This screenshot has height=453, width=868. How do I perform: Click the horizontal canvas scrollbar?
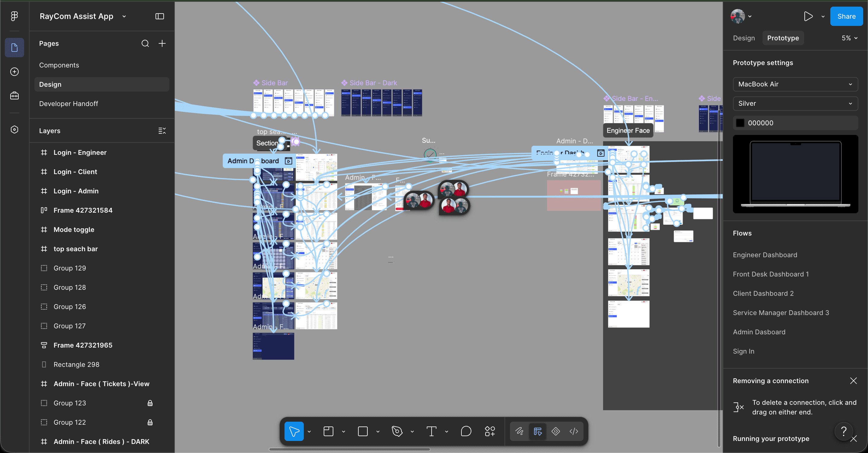point(349,449)
